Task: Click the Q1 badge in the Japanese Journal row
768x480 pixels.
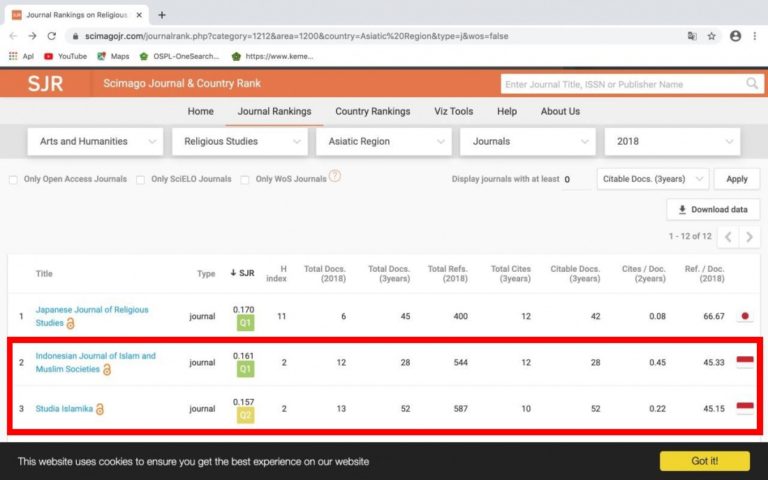Action: click(245, 323)
